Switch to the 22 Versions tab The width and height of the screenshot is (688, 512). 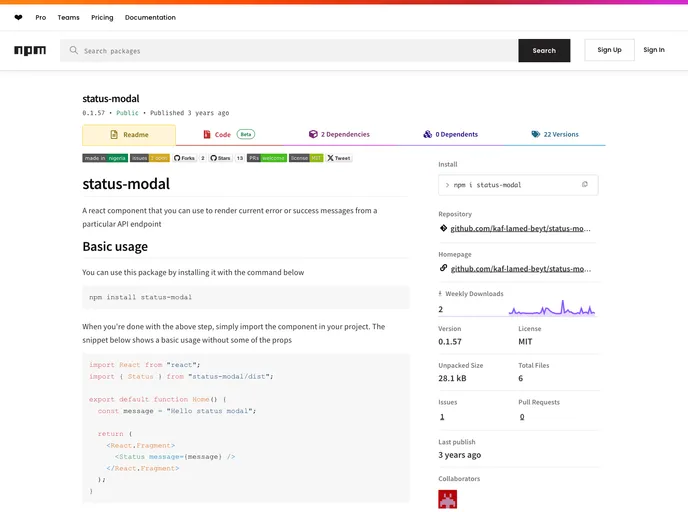(555, 134)
